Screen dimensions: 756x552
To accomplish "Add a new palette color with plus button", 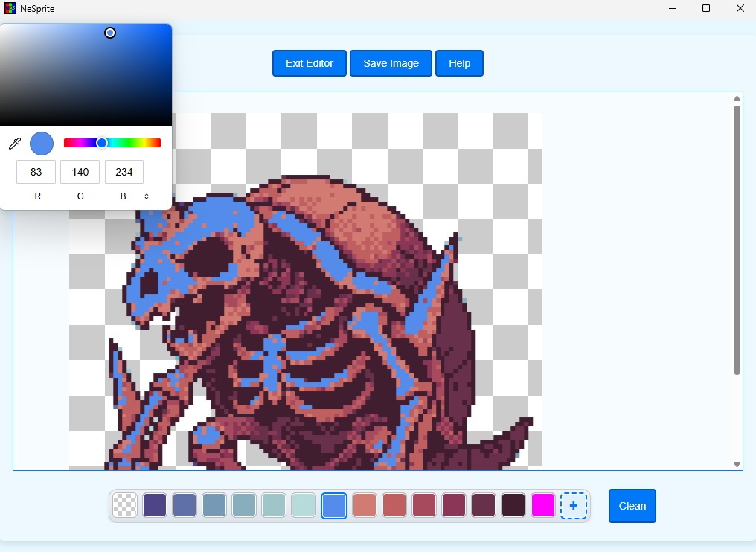I will [573, 506].
